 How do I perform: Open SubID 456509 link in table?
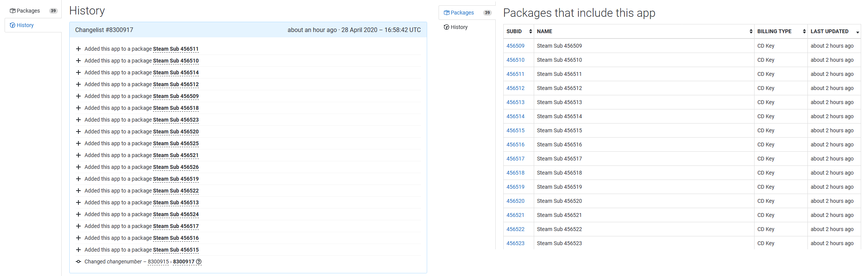515,46
